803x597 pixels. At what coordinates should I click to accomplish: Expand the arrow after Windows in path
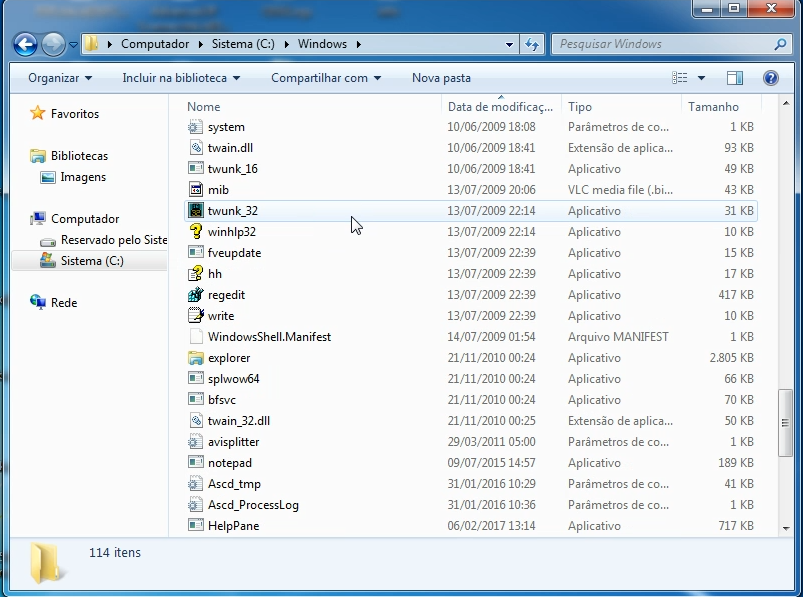click(358, 44)
